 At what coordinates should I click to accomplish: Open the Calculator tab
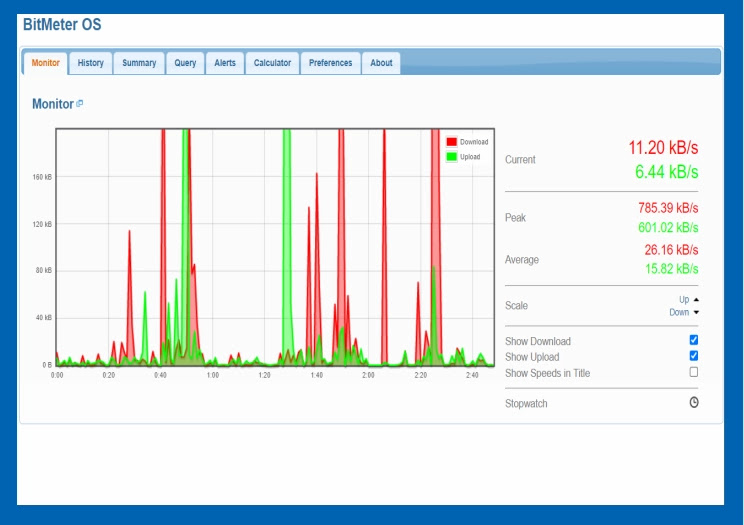coord(272,63)
